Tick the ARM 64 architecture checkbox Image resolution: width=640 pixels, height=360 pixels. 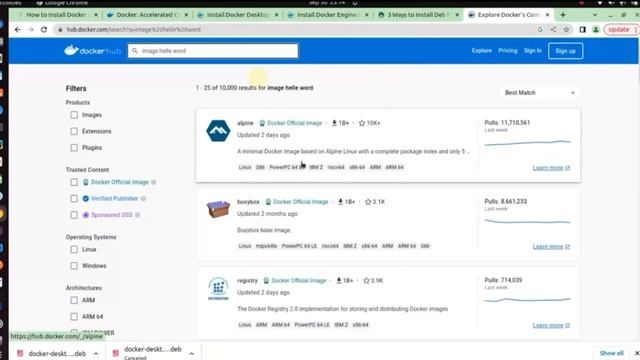pyautogui.click(x=74, y=317)
